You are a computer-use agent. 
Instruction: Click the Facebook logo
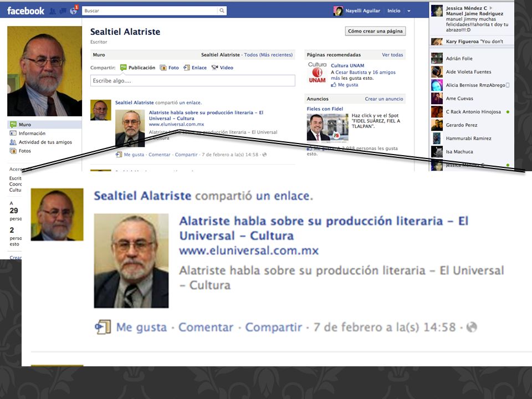(26, 11)
